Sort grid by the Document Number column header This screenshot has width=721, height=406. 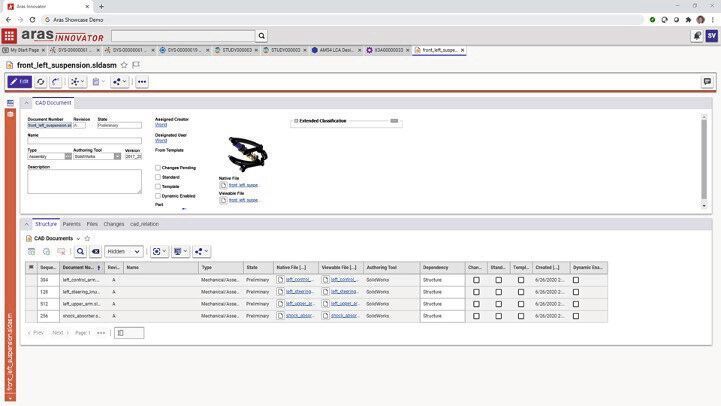[82, 268]
